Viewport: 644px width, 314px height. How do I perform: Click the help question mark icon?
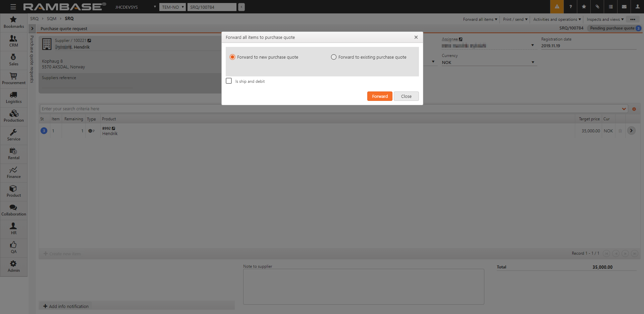click(x=571, y=7)
